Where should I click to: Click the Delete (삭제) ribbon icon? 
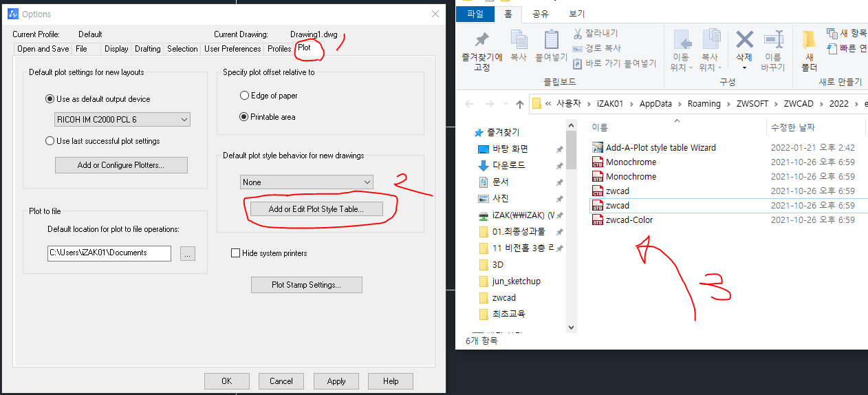[x=744, y=39]
